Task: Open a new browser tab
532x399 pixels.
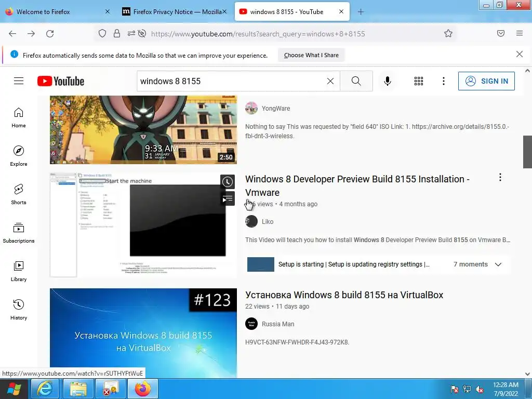Action: [x=361, y=12]
